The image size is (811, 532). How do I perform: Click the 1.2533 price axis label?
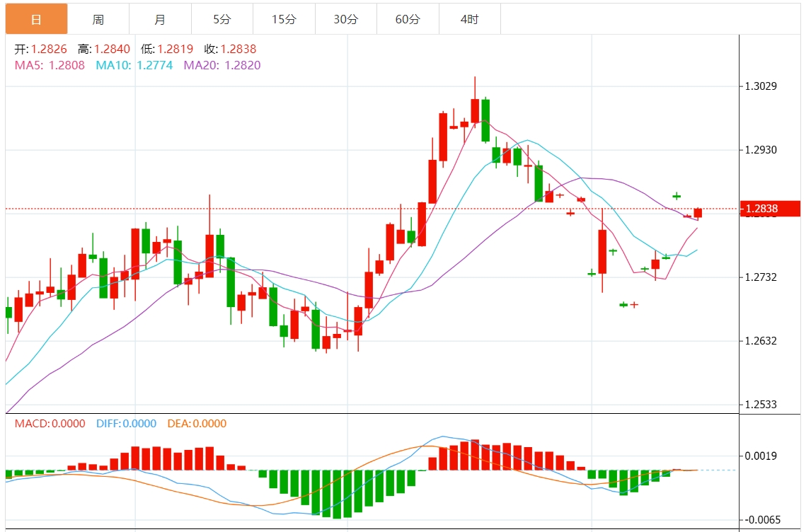pyautogui.click(x=760, y=404)
